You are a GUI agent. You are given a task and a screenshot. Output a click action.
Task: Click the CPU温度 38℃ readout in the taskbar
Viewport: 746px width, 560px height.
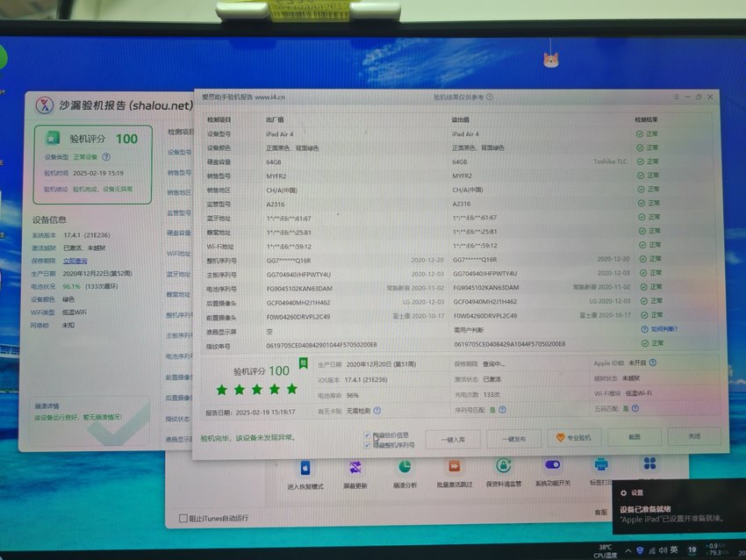click(606, 551)
